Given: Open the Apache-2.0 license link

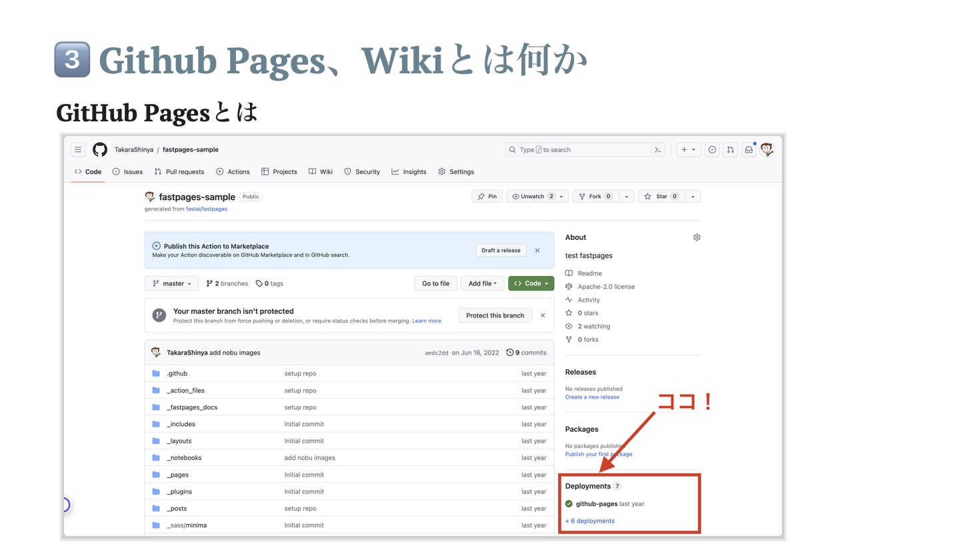Looking at the screenshot, I should 600,287.
